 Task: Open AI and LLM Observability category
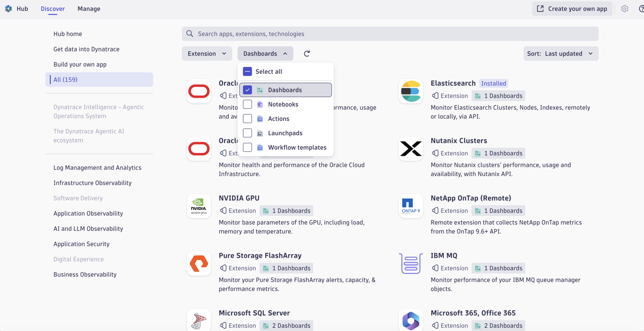pos(88,229)
